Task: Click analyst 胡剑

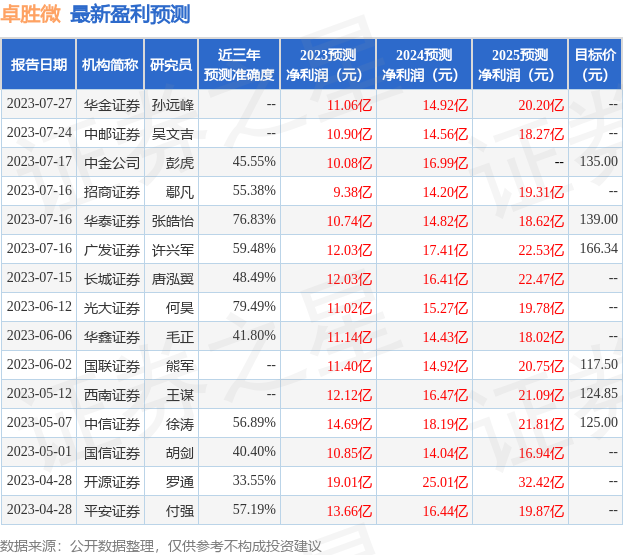Action: (x=180, y=453)
